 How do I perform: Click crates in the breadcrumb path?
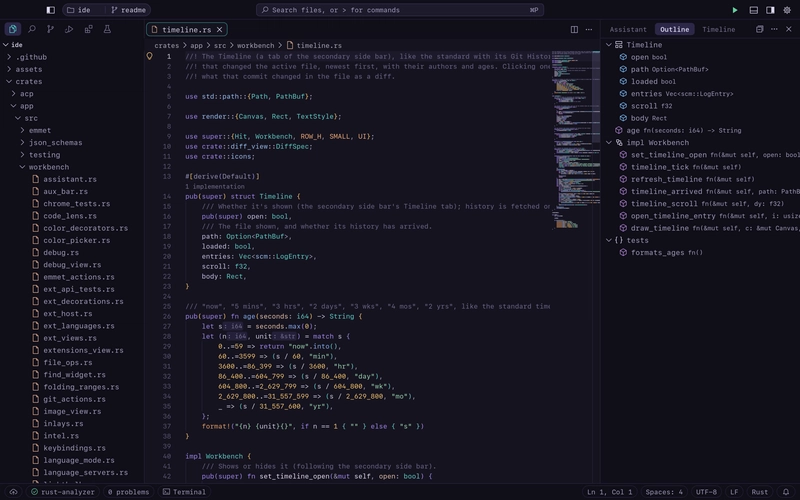click(167, 45)
